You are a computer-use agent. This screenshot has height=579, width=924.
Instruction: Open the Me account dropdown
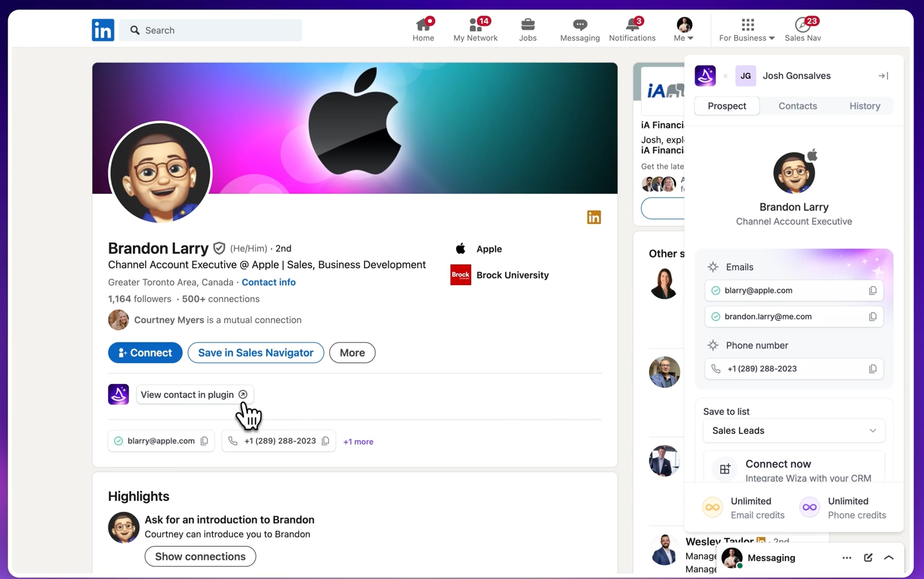point(684,29)
